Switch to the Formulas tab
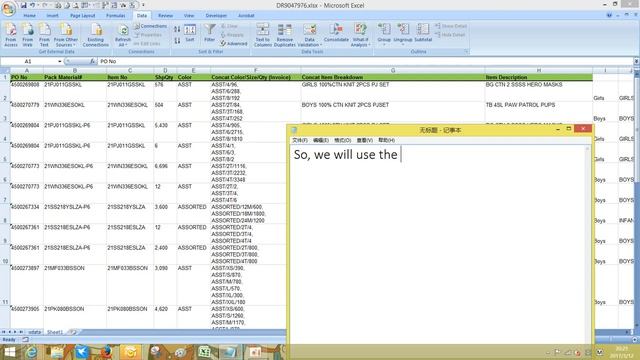This screenshot has width=640, height=360. tap(116, 16)
